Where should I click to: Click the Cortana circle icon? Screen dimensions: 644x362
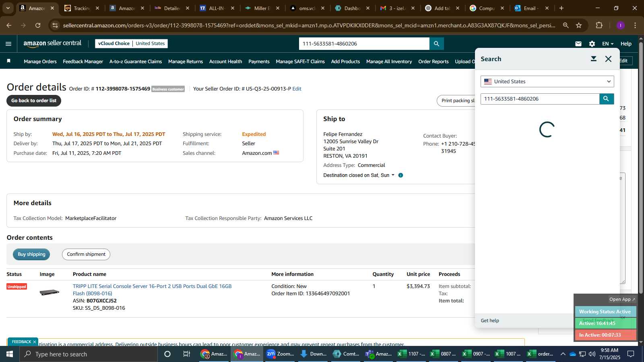pyautogui.click(x=167, y=354)
